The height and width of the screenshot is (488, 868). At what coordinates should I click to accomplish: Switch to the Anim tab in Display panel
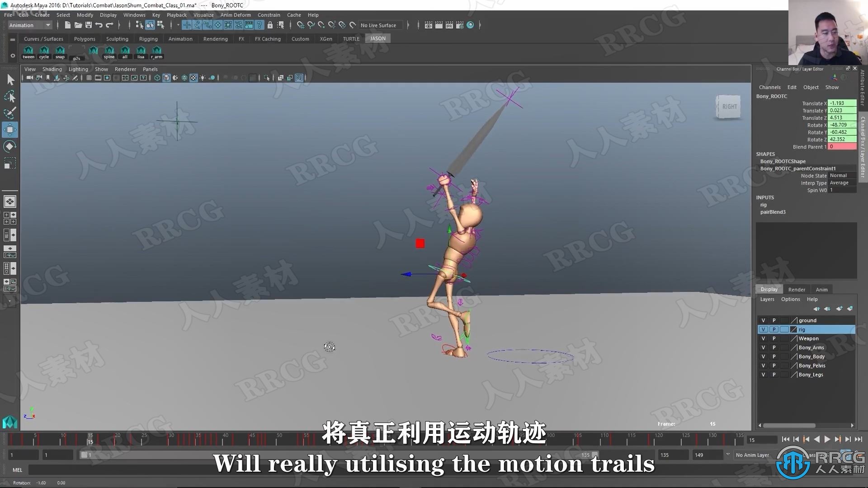(x=821, y=288)
